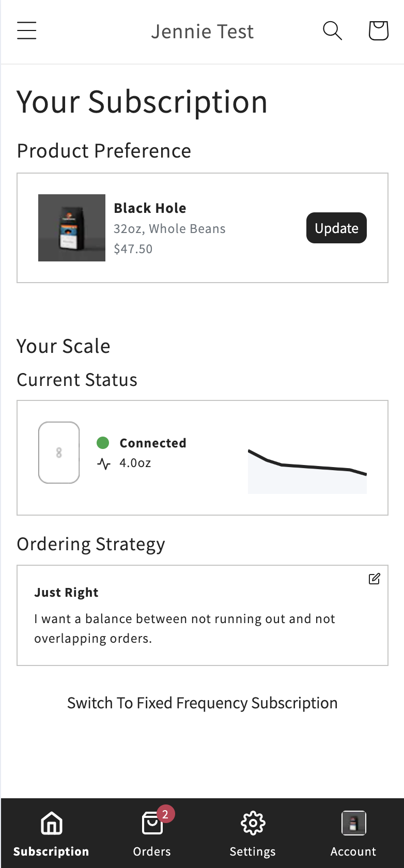Click the green Connected status dot
This screenshot has height=868, width=404.
point(103,443)
